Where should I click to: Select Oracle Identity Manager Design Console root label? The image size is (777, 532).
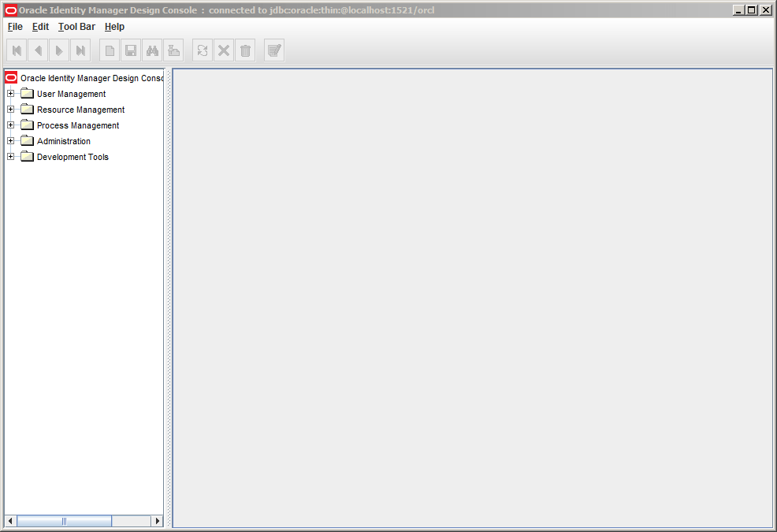click(91, 78)
